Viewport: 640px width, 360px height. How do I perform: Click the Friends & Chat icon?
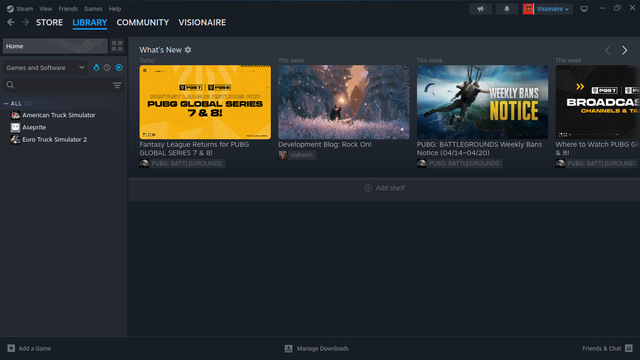coord(629,348)
